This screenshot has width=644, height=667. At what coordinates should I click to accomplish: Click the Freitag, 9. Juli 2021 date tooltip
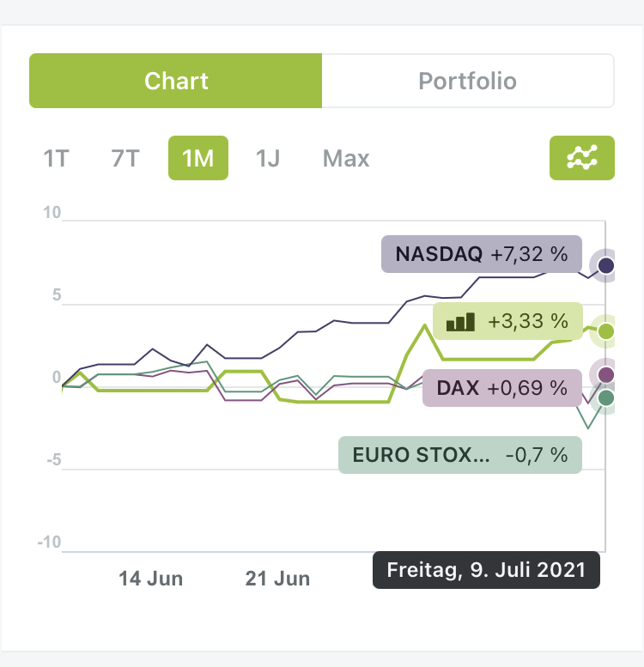pos(486,570)
